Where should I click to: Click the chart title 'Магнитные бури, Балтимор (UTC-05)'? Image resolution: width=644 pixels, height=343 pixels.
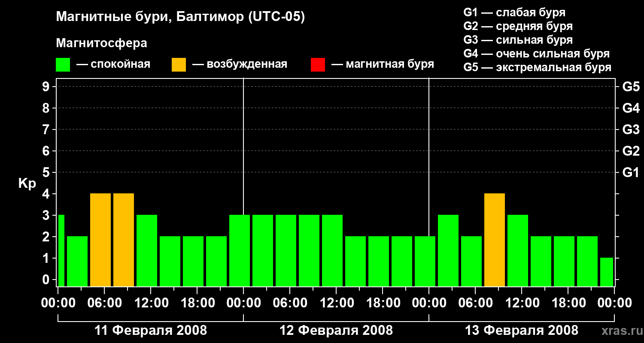(180, 17)
